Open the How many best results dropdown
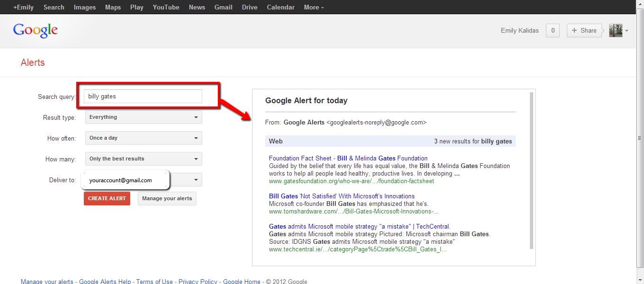The width and height of the screenshot is (644, 284). 143,159
